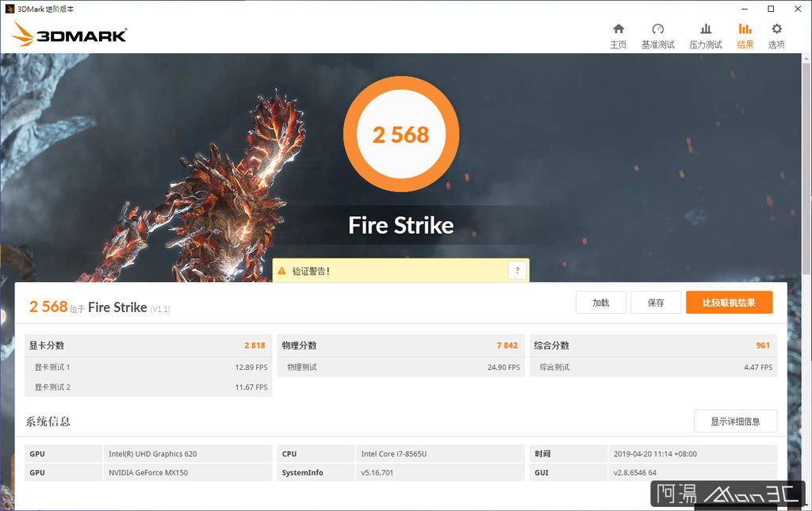Open the validation warning help question mark

point(517,270)
